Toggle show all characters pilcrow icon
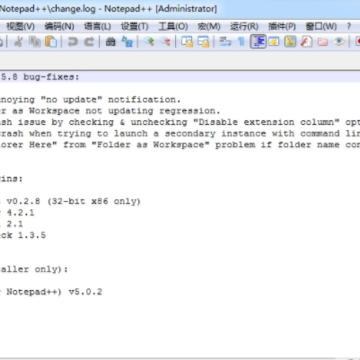 (x=241, y=42)
